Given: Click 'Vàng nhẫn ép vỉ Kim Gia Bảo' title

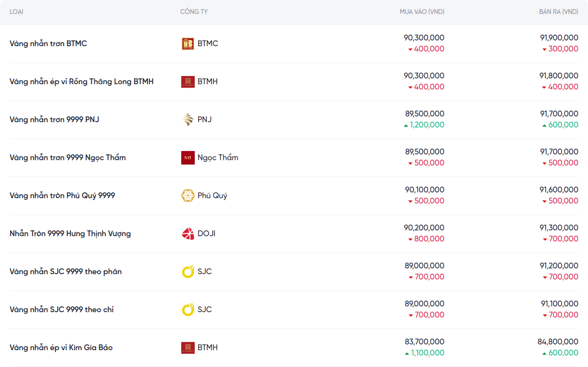Looking at the screenshot, I should [x=61, y=348].
